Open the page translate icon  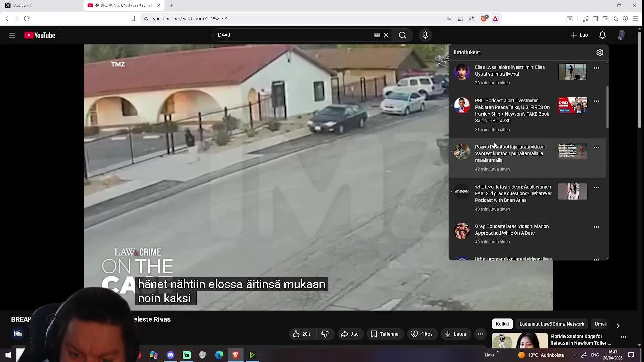tap(449, 19)
